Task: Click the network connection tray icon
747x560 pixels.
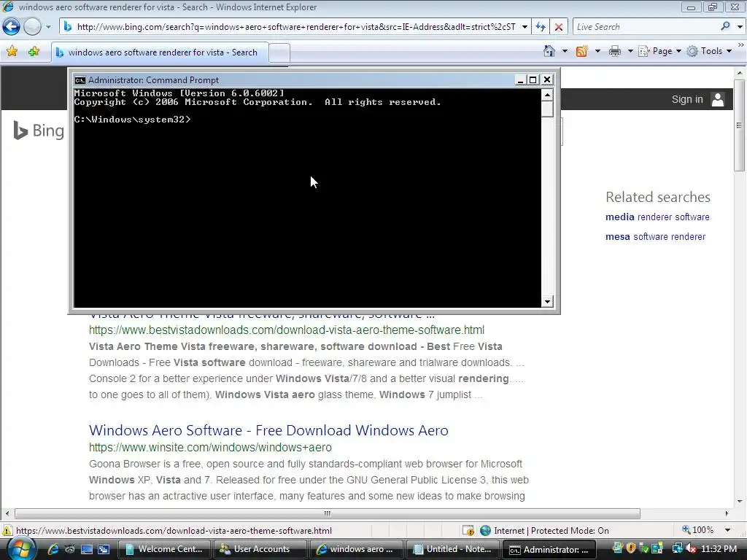Action: tap(677, 549)
